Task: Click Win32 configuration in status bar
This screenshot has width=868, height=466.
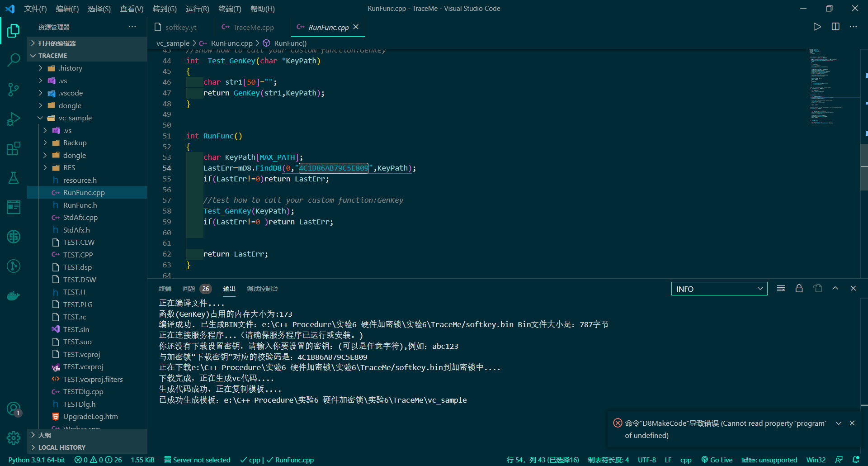Action: coord(816,460)
